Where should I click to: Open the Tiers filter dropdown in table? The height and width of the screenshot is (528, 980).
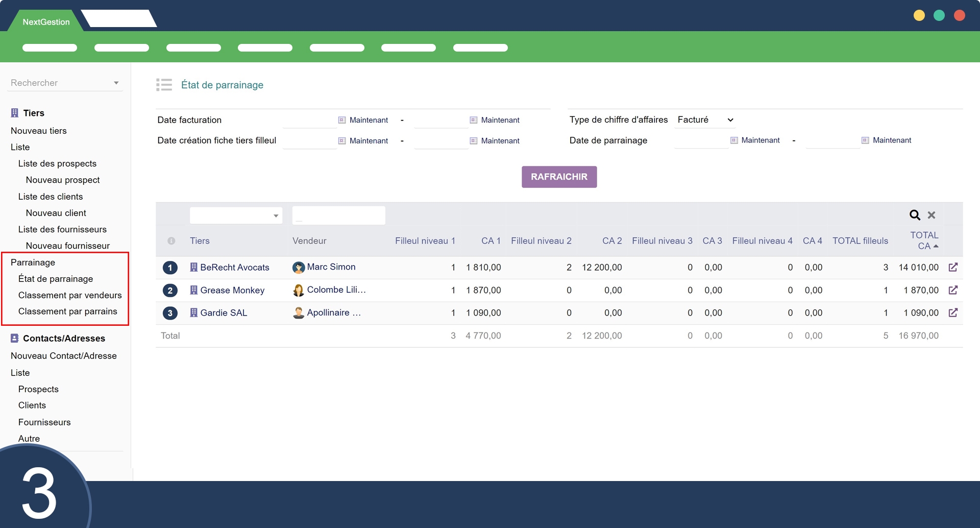click(236, 215)
